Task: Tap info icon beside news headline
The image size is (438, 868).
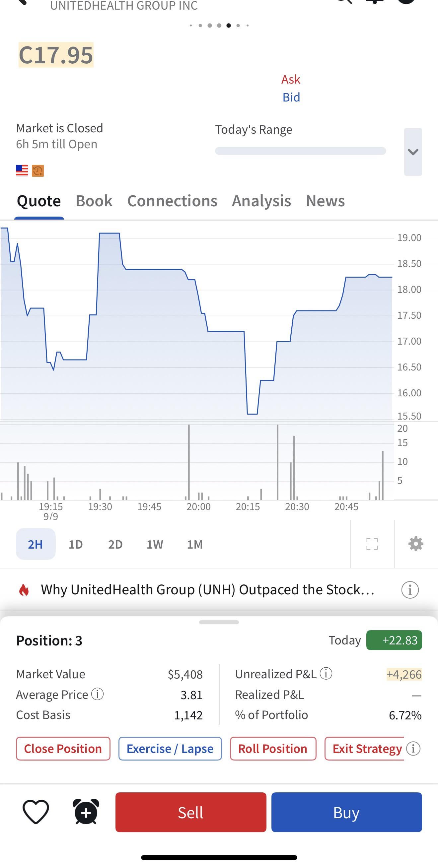Action: pyautogui.click(x=410, y=590)
